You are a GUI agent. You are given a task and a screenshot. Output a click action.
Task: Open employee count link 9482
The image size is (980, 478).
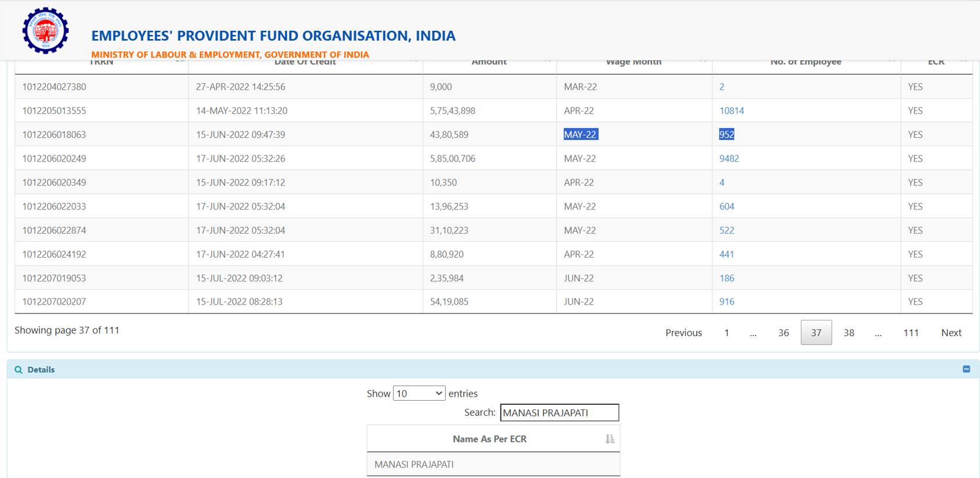tap(729, 159)
